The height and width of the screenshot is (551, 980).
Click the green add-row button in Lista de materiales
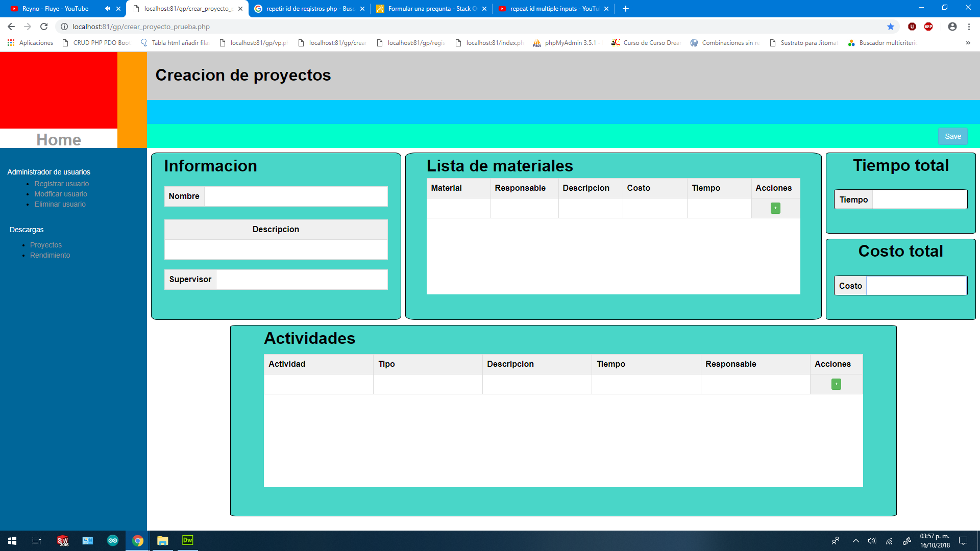[x=775, y=208]
